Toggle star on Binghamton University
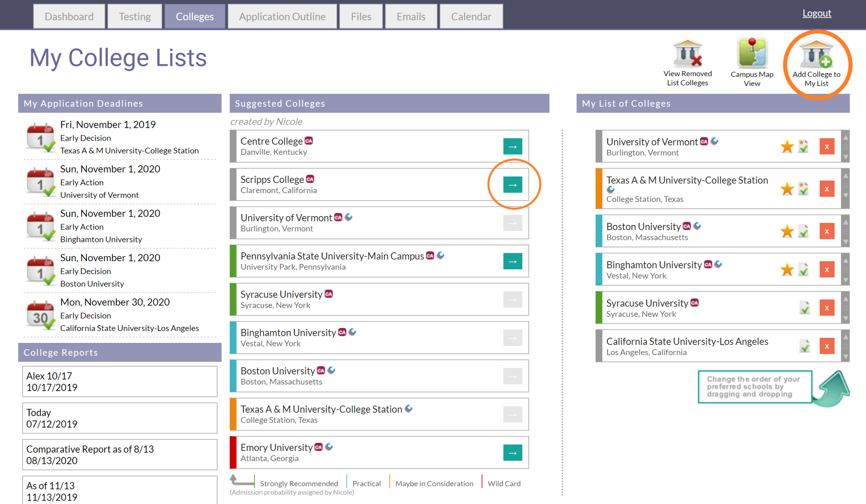This screenshot has width=866, height=504. [787, 270]
